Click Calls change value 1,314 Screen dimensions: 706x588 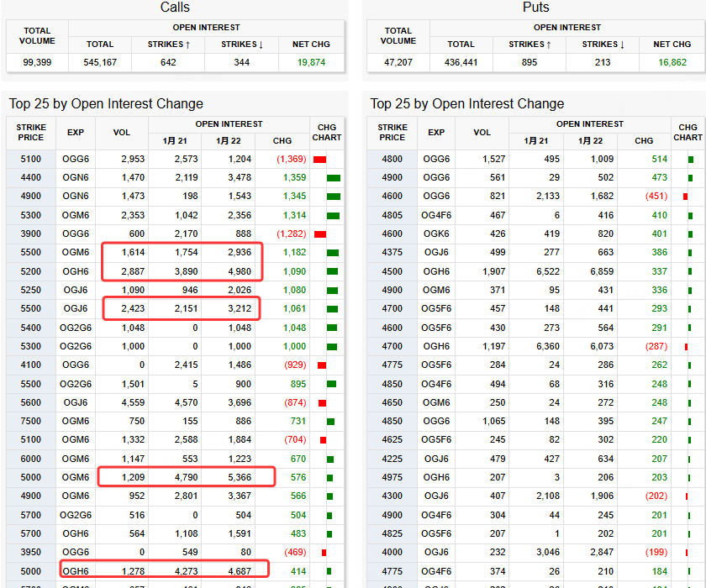pos(294,215)
